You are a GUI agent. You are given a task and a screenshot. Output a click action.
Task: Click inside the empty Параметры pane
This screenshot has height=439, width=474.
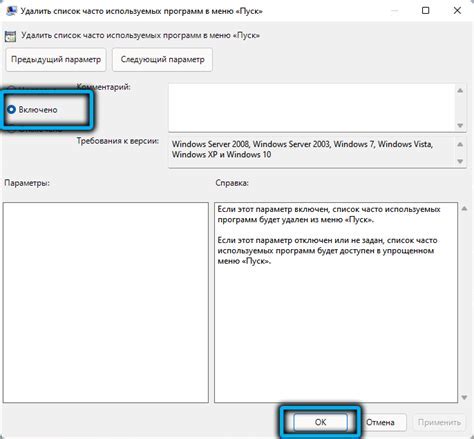tap(106, 302)
